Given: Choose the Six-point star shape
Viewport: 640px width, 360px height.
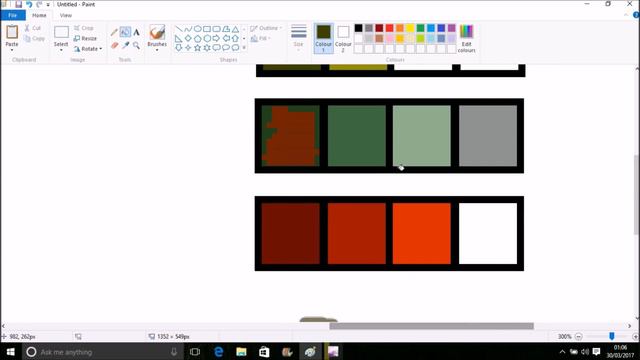Looking at the screenshot, I should (x=207, y=48).
